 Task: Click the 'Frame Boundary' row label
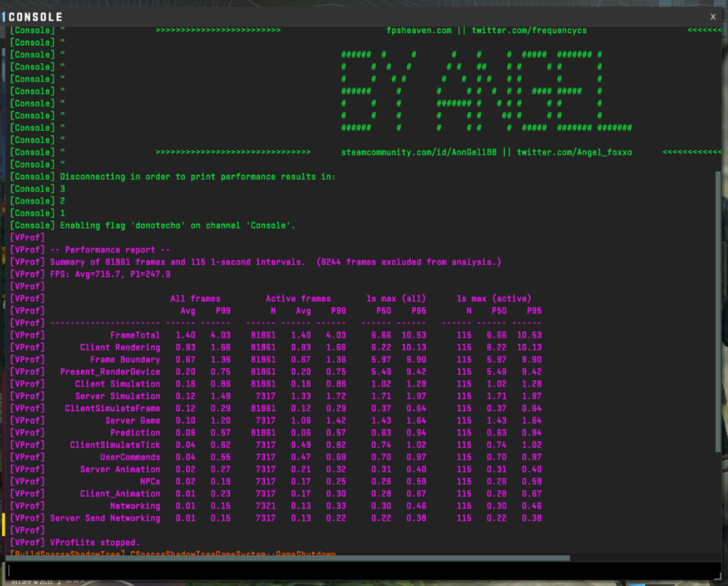pos(125,359)
